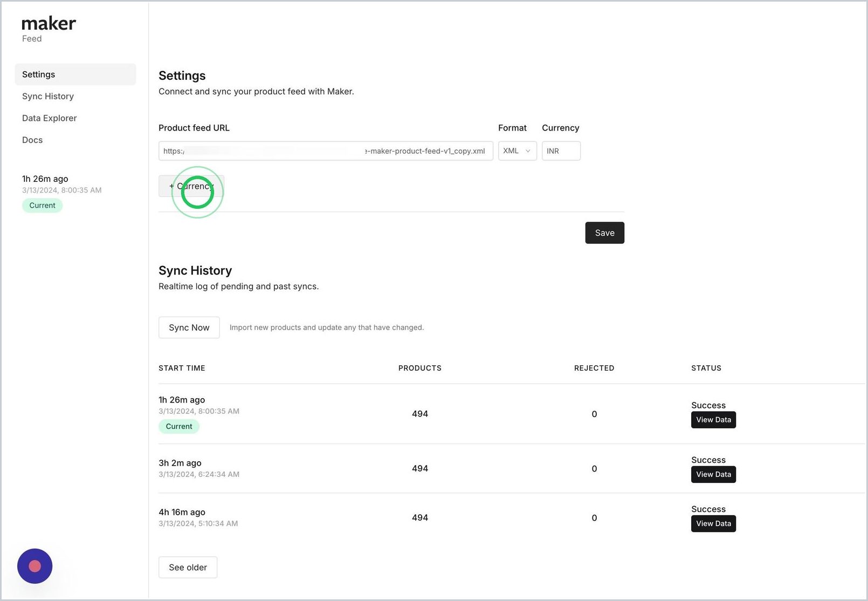Screen dimensions: 868x601
Task: Select the 3/13/2024, 5:10:34 AM timestamp
Action: point(198,523)
